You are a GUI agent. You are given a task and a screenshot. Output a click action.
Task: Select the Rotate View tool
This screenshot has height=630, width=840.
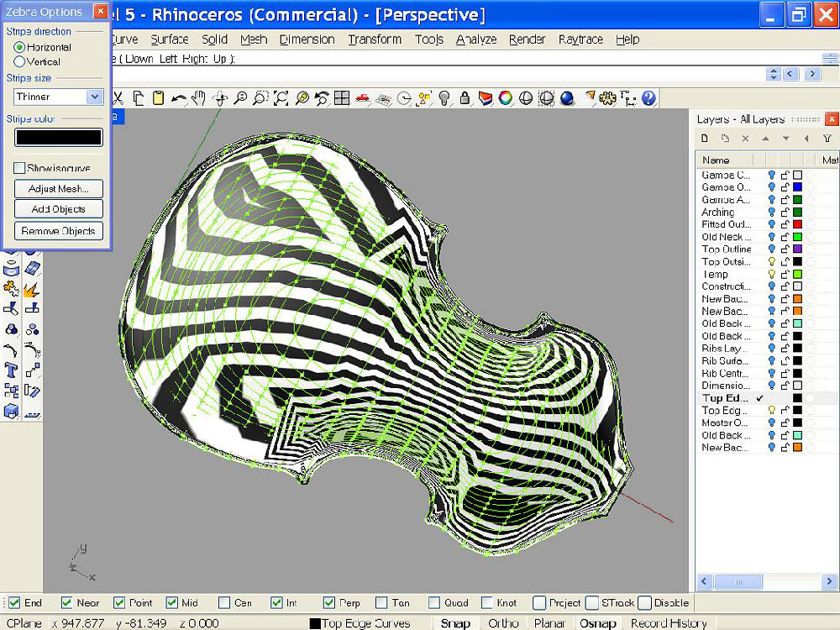click(219, 98)
